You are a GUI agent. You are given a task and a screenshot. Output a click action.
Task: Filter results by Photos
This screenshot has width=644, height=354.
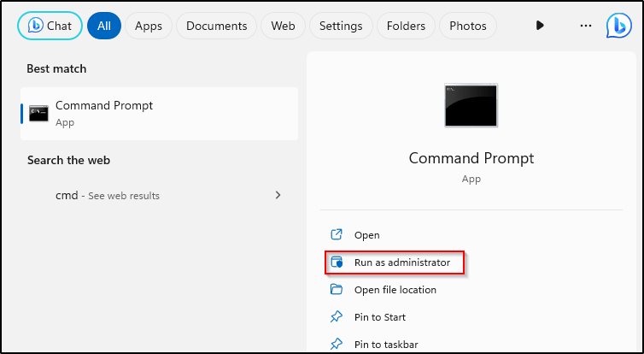467,26
